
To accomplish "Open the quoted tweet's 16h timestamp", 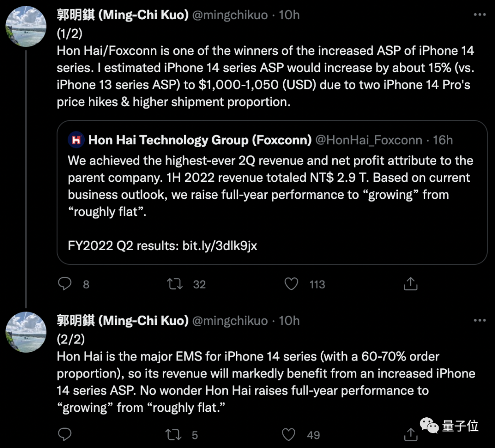I will (443, 140).
